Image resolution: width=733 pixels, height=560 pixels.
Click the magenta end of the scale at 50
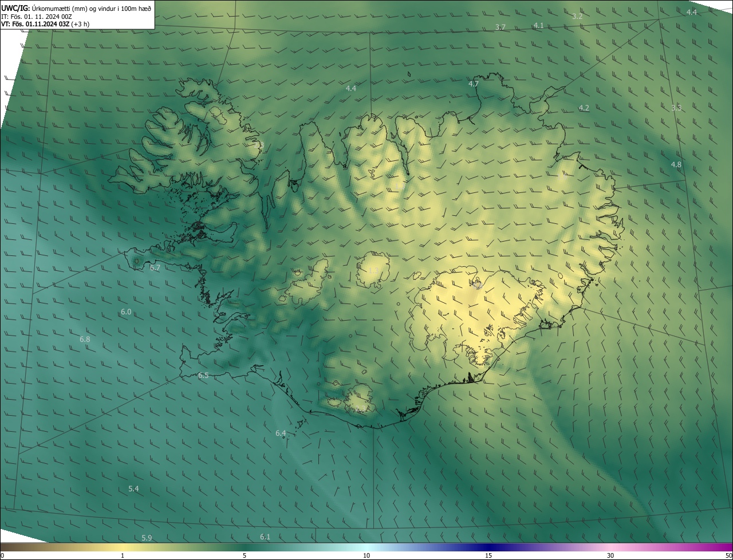tap(728, 555)
